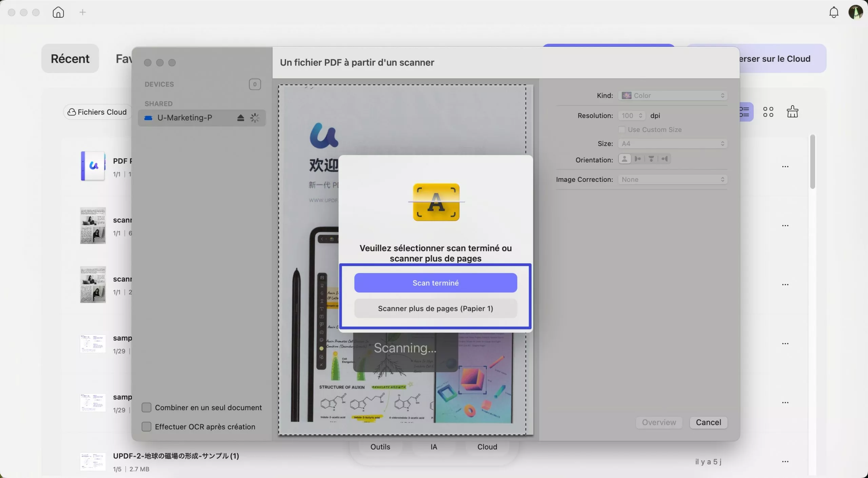Open the Size A4 dropdown

click(672, 144)
